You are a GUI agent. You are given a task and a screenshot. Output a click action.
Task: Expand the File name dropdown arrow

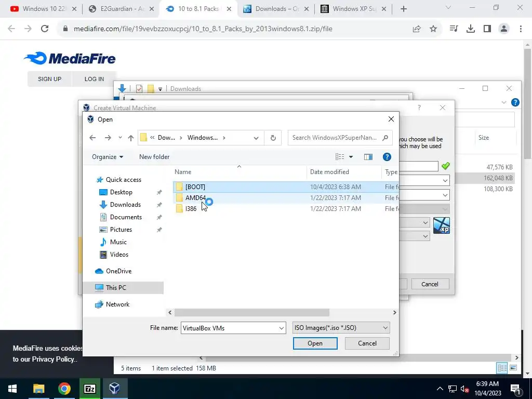point(281,328)
